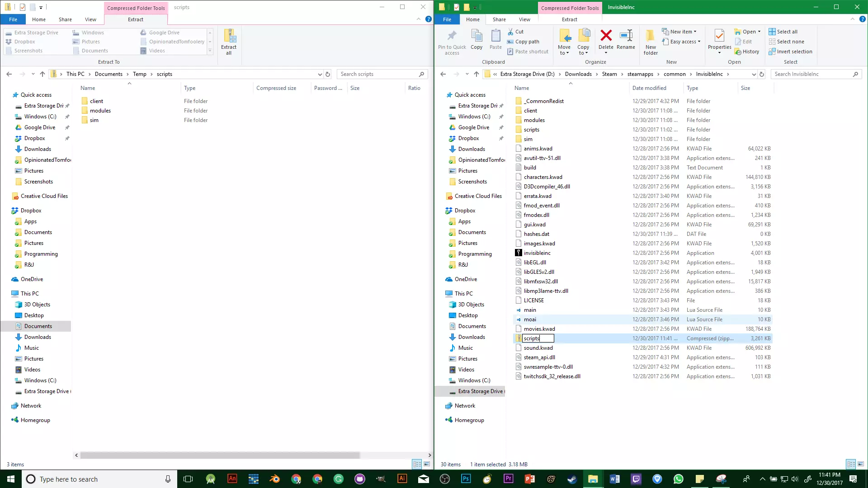Switch to details view in left window
The width and height of the screenshot is (868, 488).
(417, 464)
